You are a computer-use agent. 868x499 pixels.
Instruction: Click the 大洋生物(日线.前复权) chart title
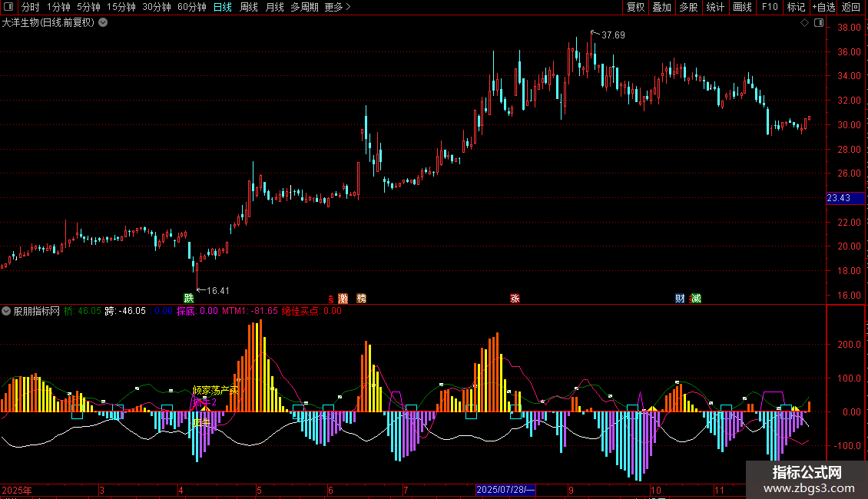48,23
